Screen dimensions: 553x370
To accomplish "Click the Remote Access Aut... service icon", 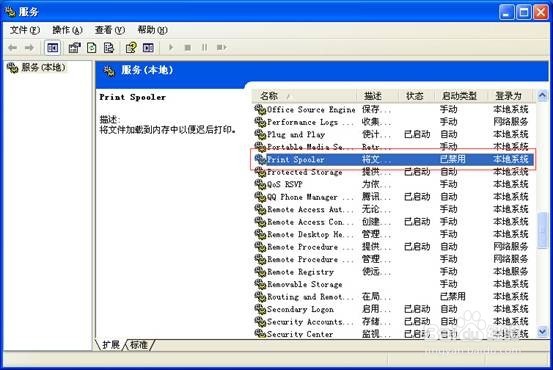I will [260, 210].
